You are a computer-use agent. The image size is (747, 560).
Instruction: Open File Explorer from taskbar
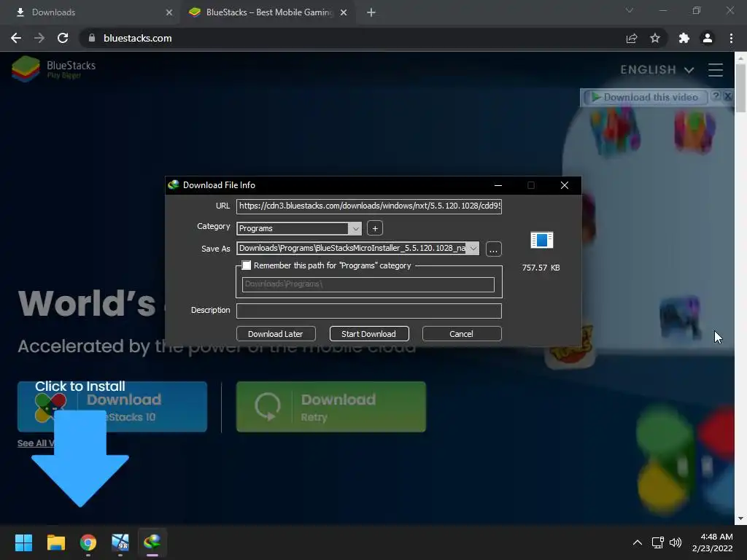point(55,542)
